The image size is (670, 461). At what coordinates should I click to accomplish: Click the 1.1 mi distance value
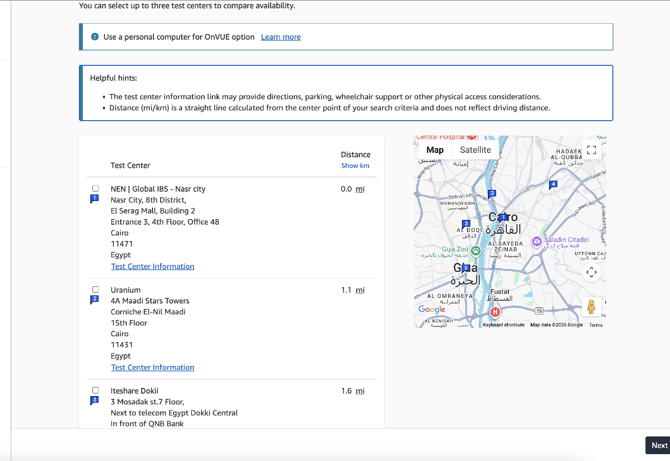click(x=353, y=290)
